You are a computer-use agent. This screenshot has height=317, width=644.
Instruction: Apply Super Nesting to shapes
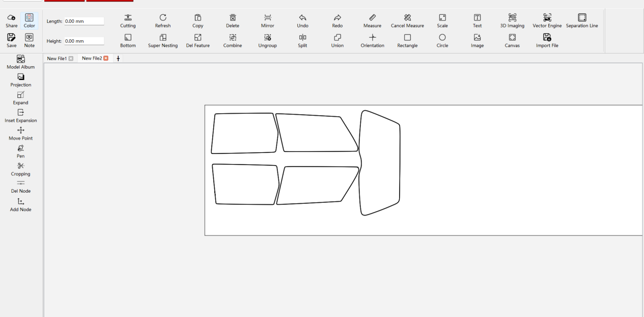point(163,41)
